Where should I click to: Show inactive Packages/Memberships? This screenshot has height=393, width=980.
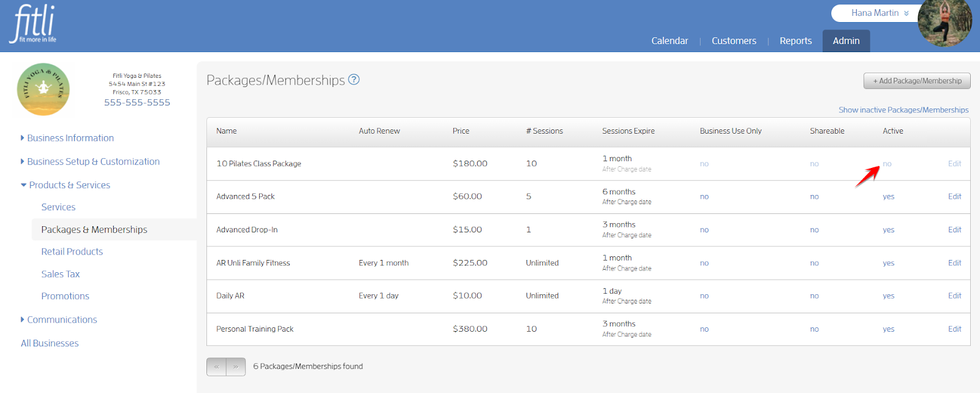click(x=903, y=110)
